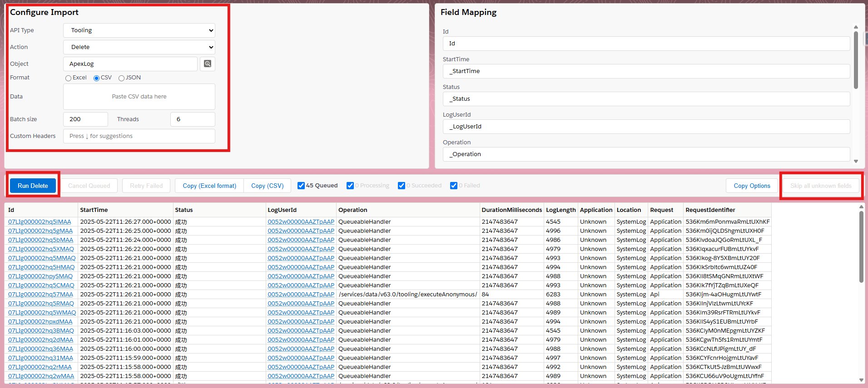The image size is (868, 388).
Task: Click Copy (Excel format) button
Action: coord(209,186)
